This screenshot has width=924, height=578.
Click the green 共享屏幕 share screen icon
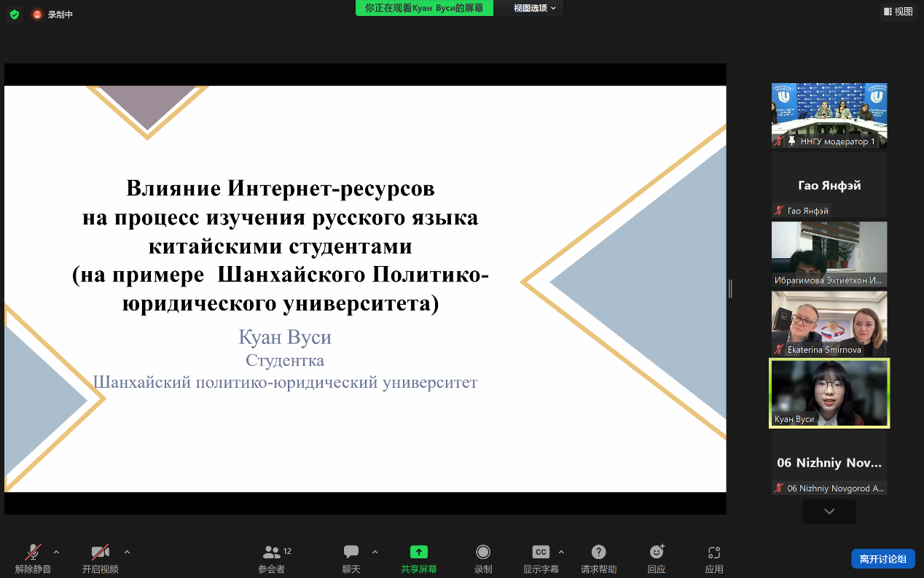419,552
